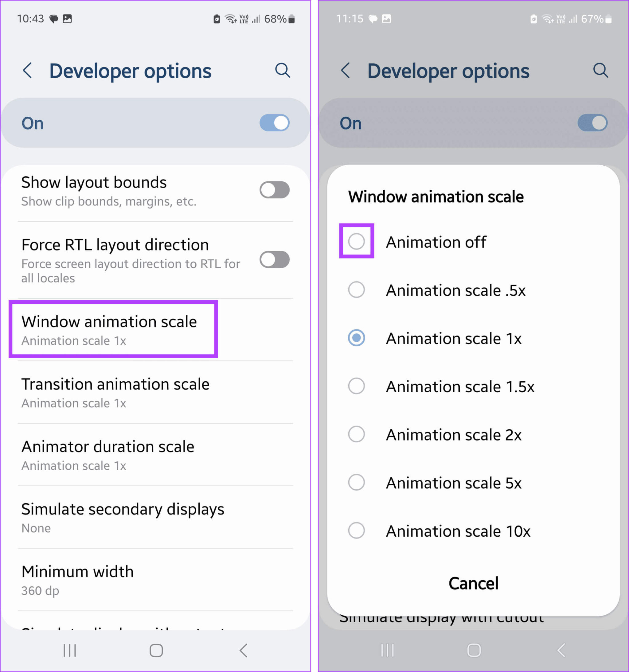Choose Animation scale .5x option
Image resolution: width=629 pixels, height=672 pixels.
click(x=357, y=290)
